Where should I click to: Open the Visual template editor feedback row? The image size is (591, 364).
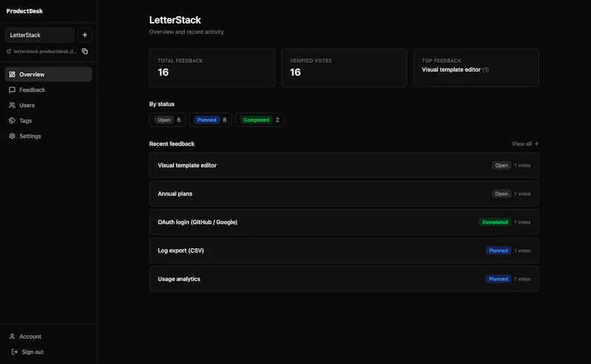pos(344,165)
